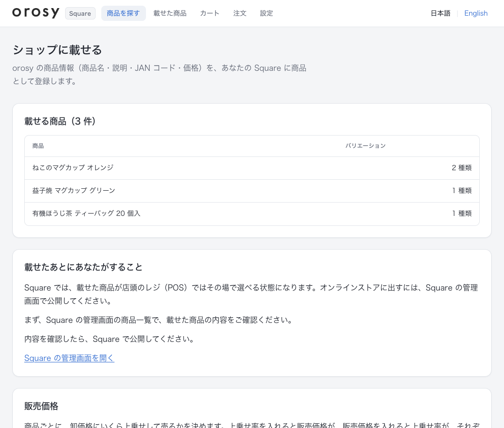This screenshot has width=504, height=428.
Task: Click the 商品 column header
Action: [x=38, y=146]
